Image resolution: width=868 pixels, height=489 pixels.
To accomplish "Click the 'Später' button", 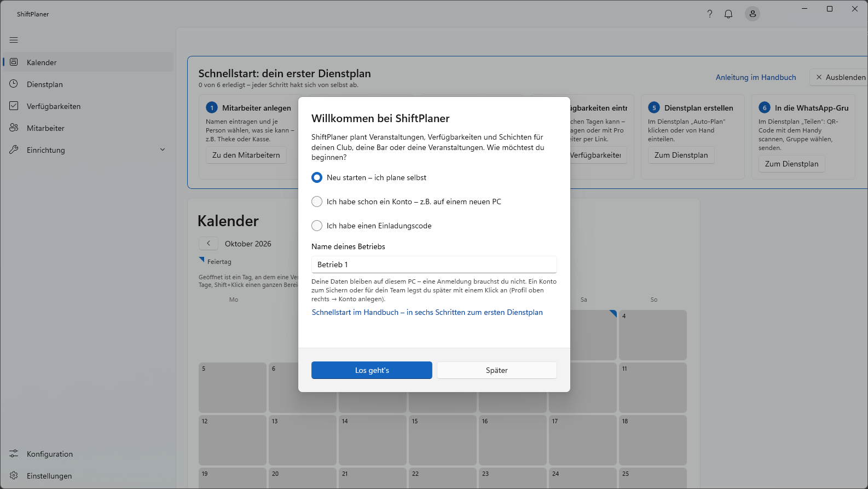I will (x=497, y=370).
